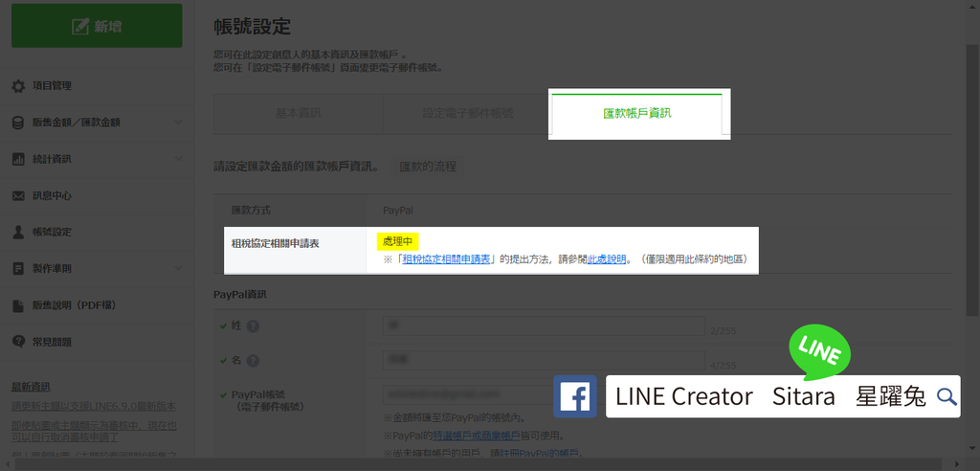Image resolution: width=980 pixels, height=471 pixels.
Task: Switch to the 設定電子郵件帳號 tab
Action: coord(467,114)
